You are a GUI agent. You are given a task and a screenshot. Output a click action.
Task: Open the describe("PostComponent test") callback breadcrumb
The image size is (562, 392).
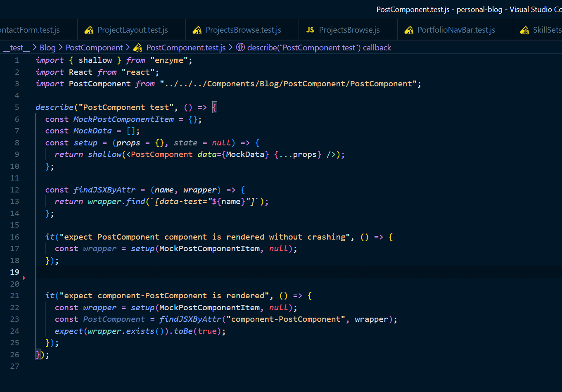pyautogui.click(x=319, y=48)
